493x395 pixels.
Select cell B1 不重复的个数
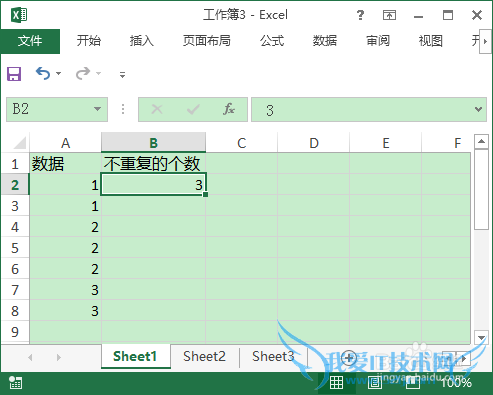point(153,164)
